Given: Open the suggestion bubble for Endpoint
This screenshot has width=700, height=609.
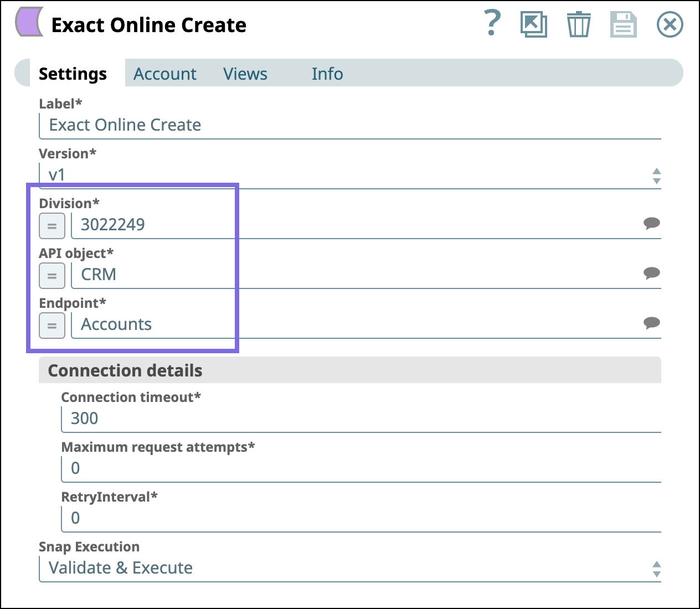Looking at the screenshot, I should (652, 323).
